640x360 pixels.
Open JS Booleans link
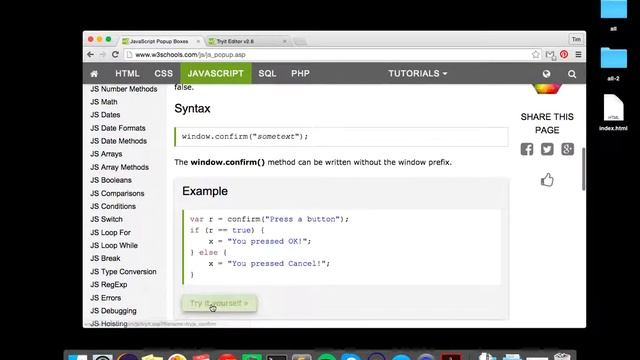[111, 180]
